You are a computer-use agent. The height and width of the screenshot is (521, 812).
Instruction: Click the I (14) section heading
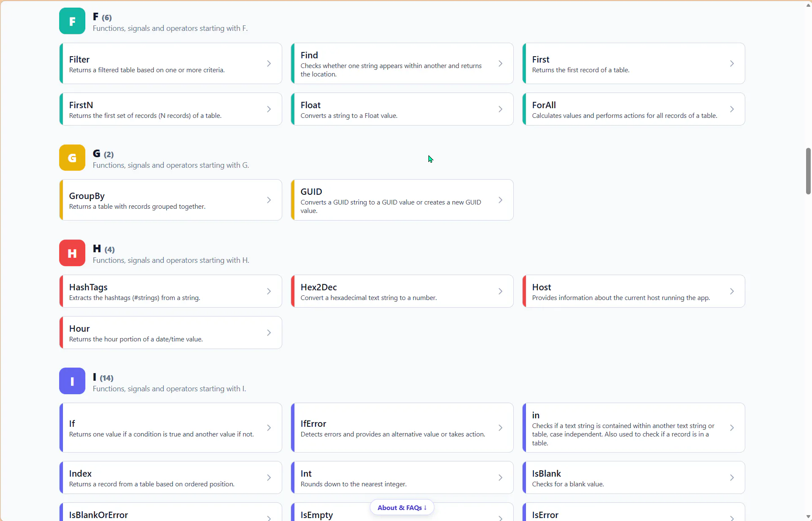tap(103, 377)
